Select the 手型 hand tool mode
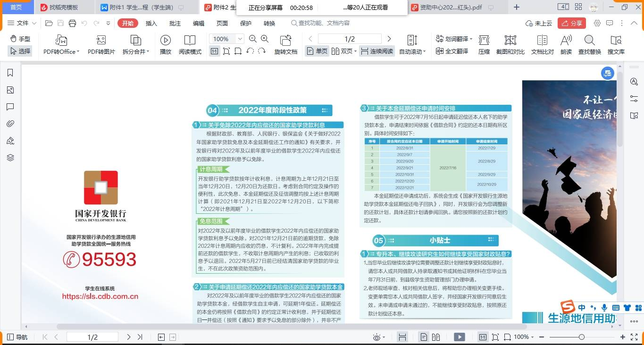The image size is (644, 345). [x=20, y=39]
